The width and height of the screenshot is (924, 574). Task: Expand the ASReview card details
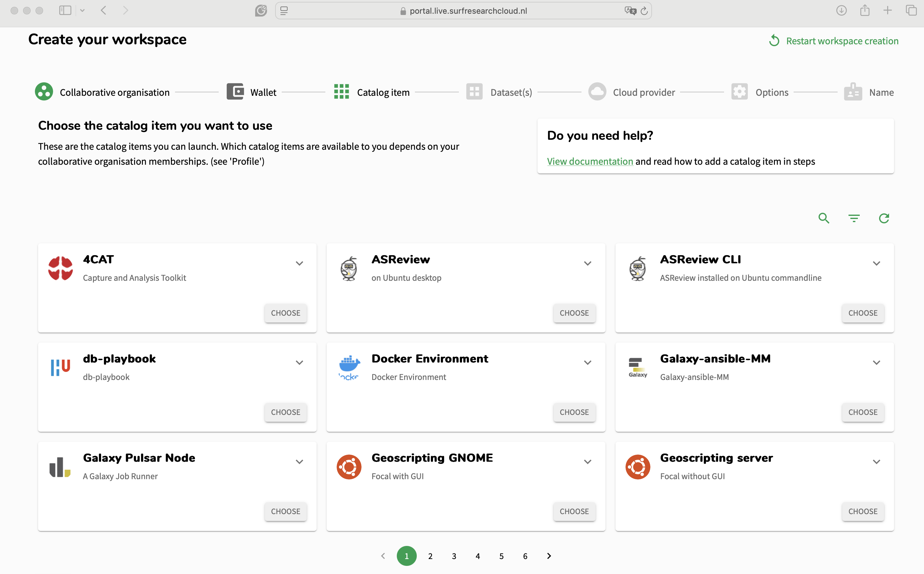(x=588, y=263)
